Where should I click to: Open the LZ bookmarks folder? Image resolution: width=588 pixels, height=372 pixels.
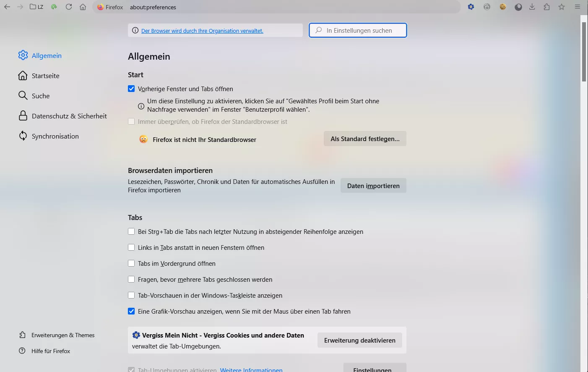pos(36,7)
